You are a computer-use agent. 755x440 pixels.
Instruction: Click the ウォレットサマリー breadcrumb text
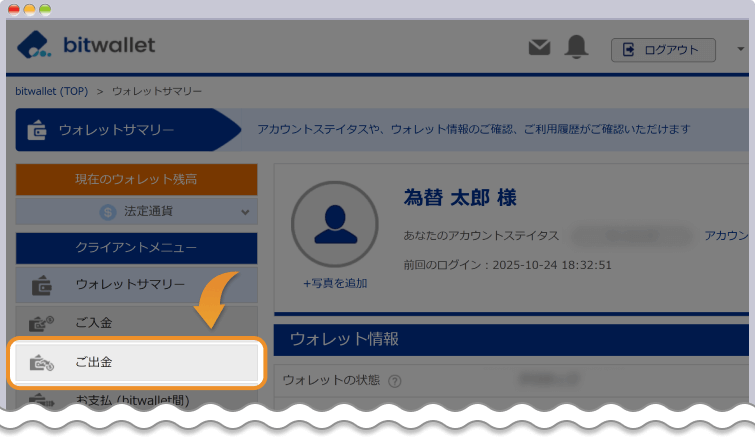pyautogui.click(x=157, y=91)
